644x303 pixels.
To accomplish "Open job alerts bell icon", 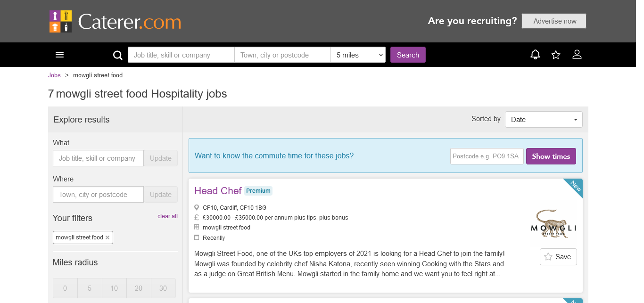I will 535,55.
